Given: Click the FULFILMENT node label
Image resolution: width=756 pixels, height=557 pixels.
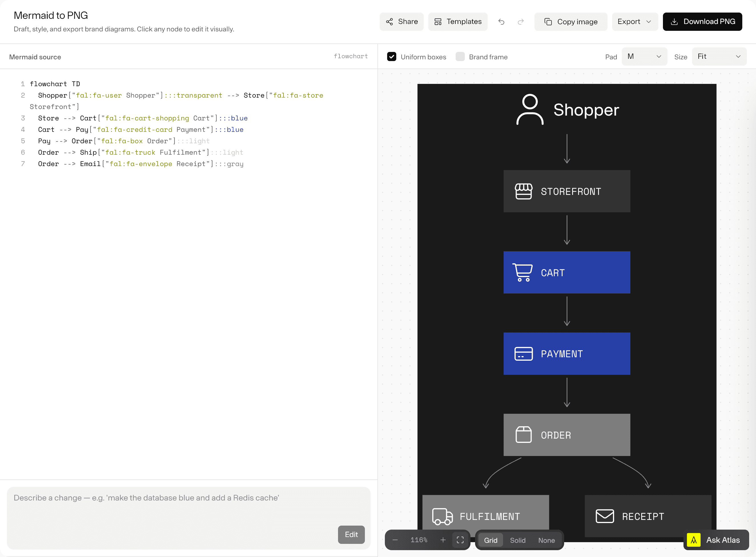Looking at the screenshot, I should point(490,516).
